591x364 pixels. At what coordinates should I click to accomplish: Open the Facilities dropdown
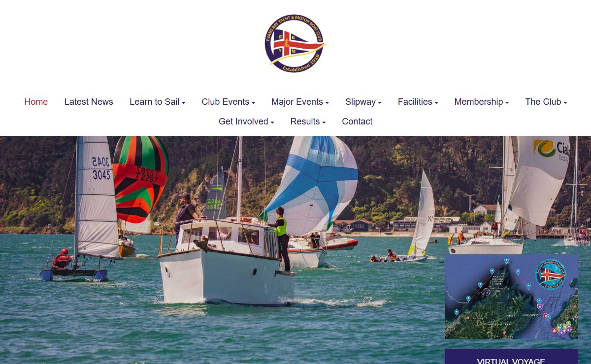(418, 102)
